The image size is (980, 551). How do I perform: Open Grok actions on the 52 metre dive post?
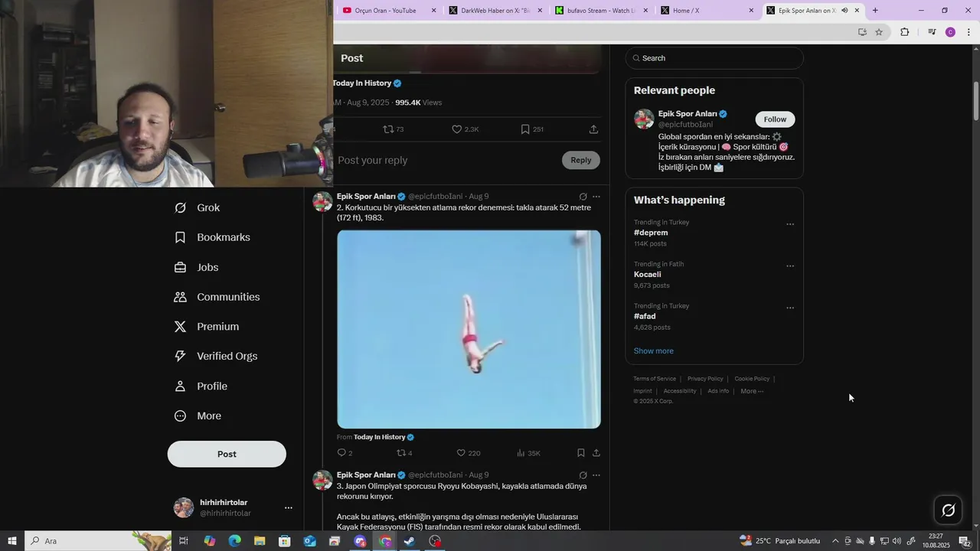point(583,197)
